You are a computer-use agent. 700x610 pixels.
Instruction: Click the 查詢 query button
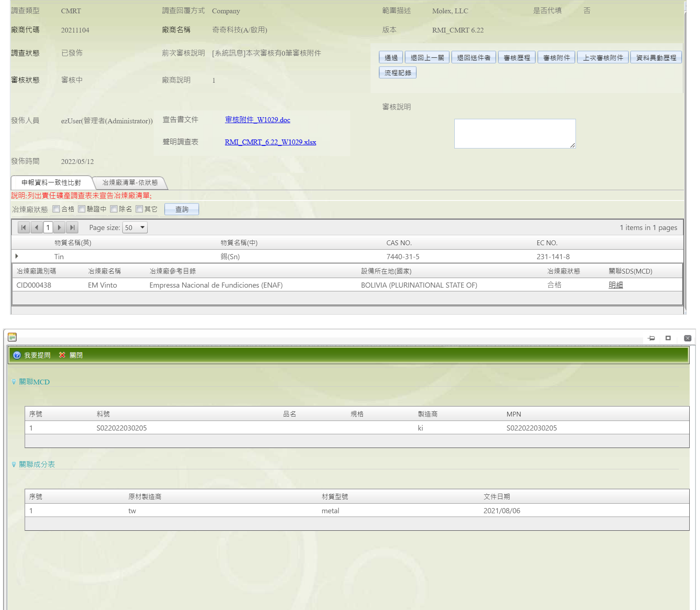pyautogui.click(x=182, y=209)
